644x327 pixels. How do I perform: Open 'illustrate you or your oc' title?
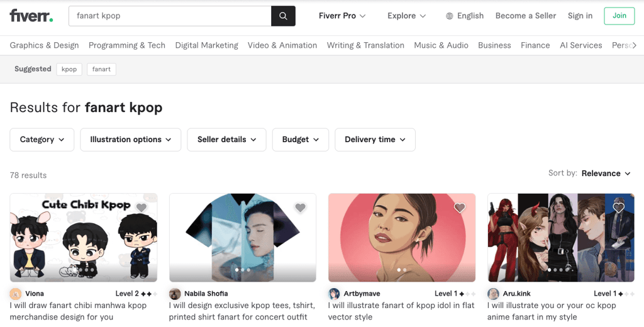(552, 311)
